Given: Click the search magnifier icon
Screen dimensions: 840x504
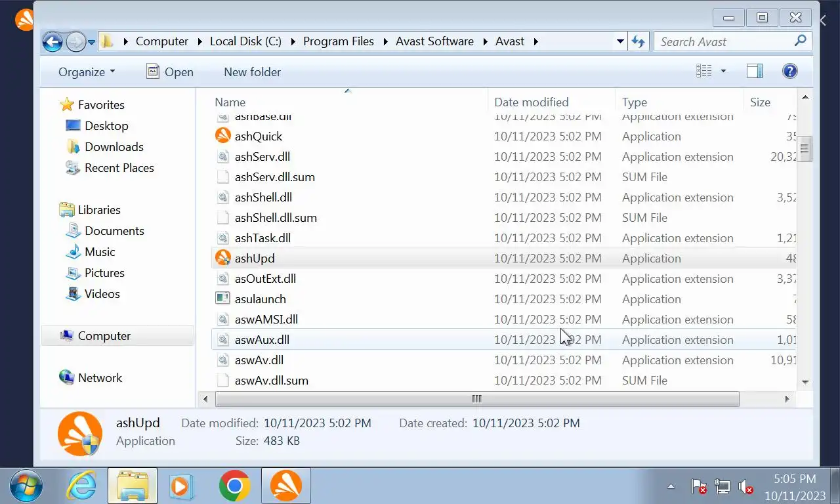Looking at the screenshot, I should pos(800,41).
